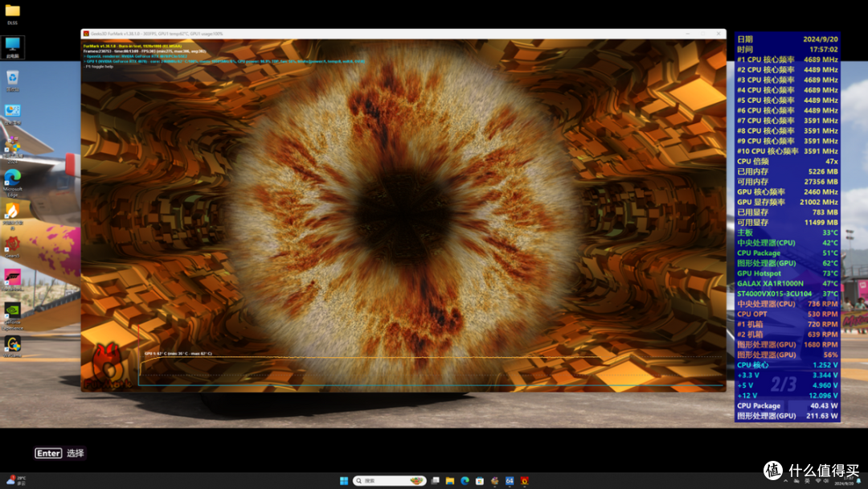Open the Control Panel desktop shortcut
Screen dimensions: 868x489
pos(12,114)
